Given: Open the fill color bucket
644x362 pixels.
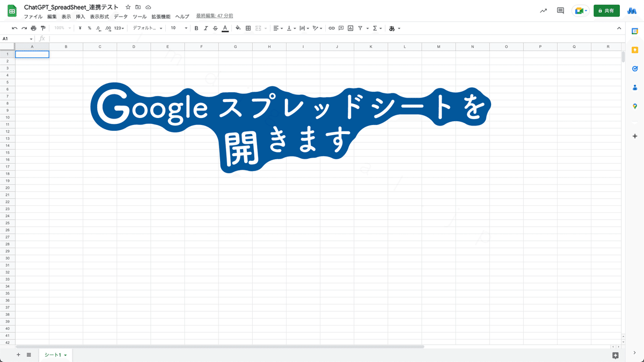Looking at the screenshot, I should tap(238, 28).
